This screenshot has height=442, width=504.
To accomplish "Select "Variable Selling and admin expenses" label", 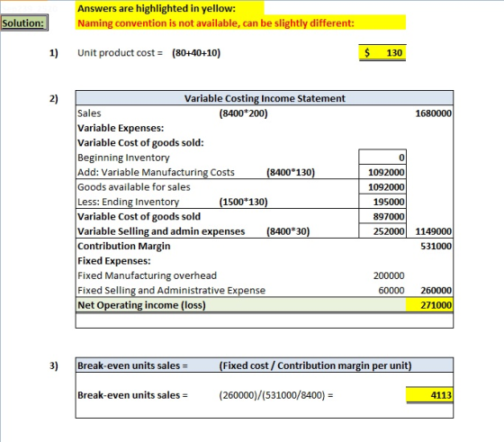I will click(161, 231).
